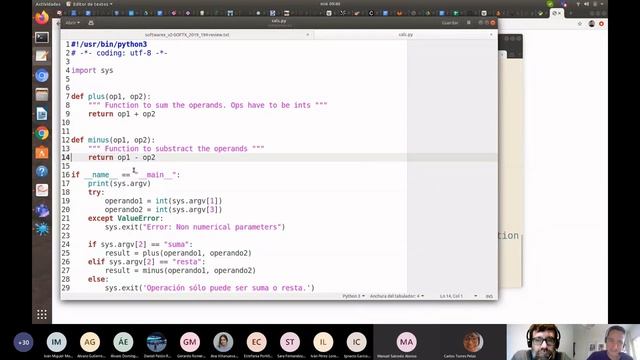The width and height of the screenshot is (640, 360).
Task: Select participant avatar GM
Action: pos(190,342)
